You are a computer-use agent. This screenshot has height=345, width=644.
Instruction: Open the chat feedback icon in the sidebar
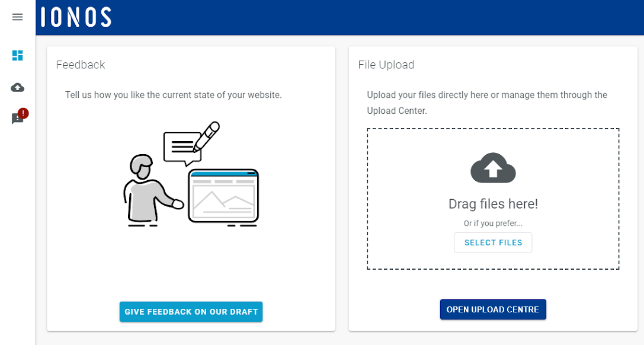[17, 118]
